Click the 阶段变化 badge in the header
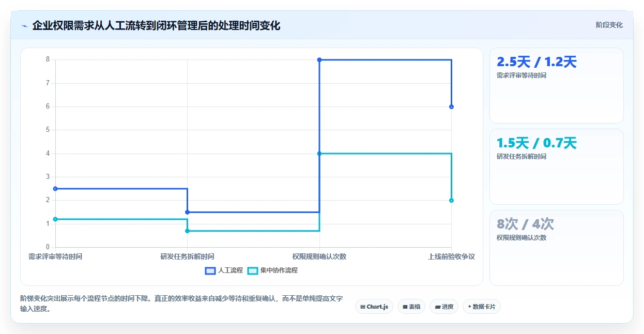644x334 pixels. (609, 25)
